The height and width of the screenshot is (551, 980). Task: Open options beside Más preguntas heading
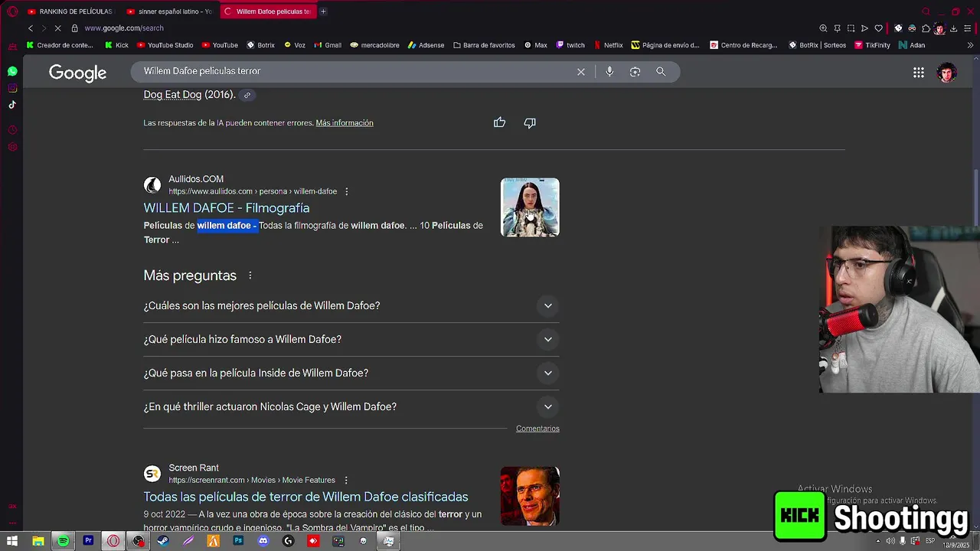coord(250,275)
